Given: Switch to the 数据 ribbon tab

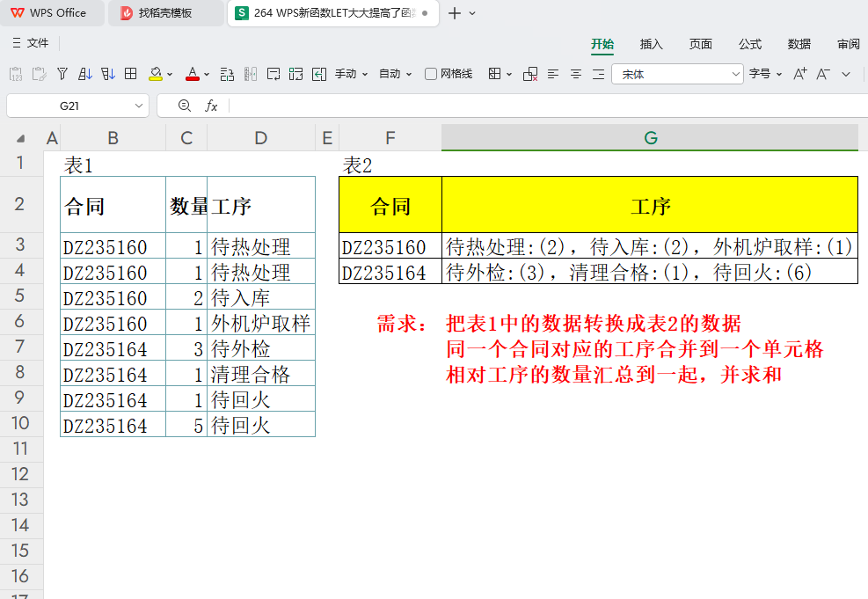Looking at the screenshot, I should coord(799,44).
